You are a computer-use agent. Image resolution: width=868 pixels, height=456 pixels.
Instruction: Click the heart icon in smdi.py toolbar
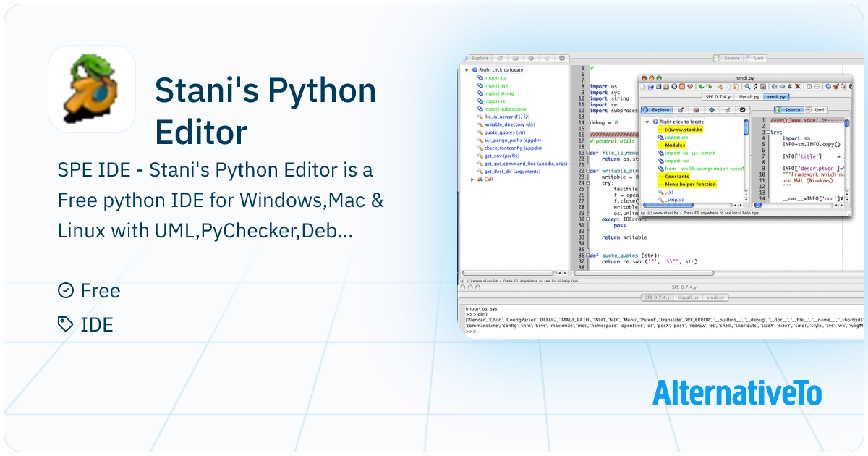pyautogui.click(x=690, y=86)
